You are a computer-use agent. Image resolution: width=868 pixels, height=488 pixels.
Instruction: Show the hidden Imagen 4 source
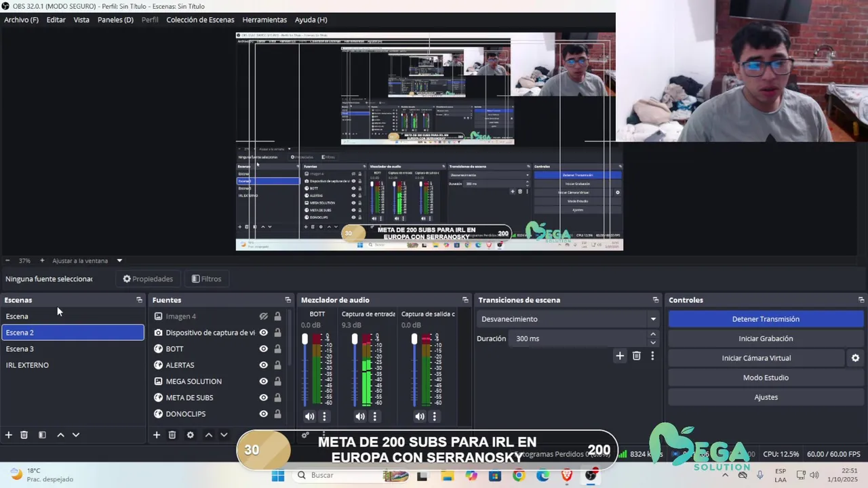click(x=264, y=317)
